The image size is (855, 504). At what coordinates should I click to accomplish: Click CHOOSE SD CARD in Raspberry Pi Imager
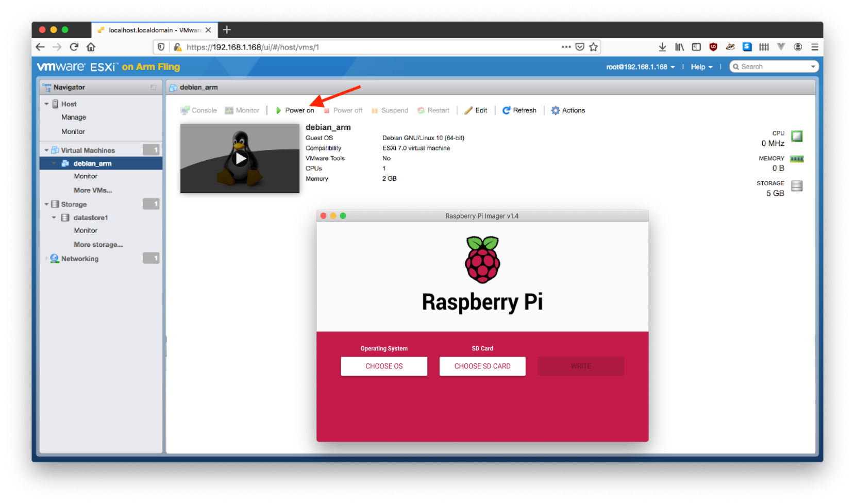click(x=482, y=366)
